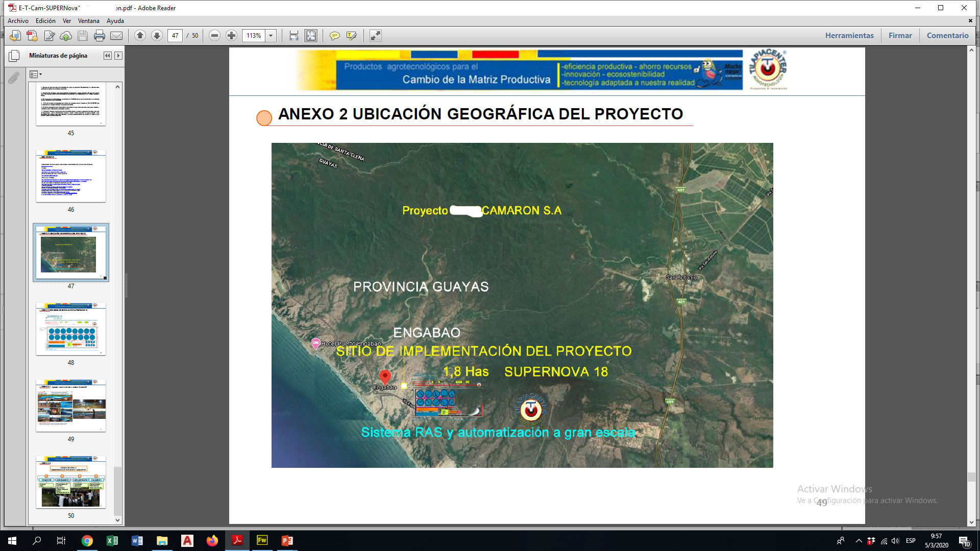Click the page number field showing 47
The image size is (980, 551).
click(175, 36)
